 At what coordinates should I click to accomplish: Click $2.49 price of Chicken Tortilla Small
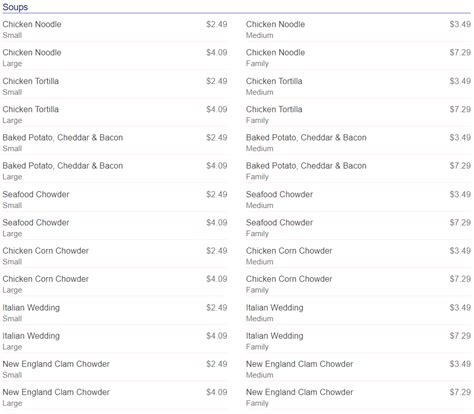217,81
